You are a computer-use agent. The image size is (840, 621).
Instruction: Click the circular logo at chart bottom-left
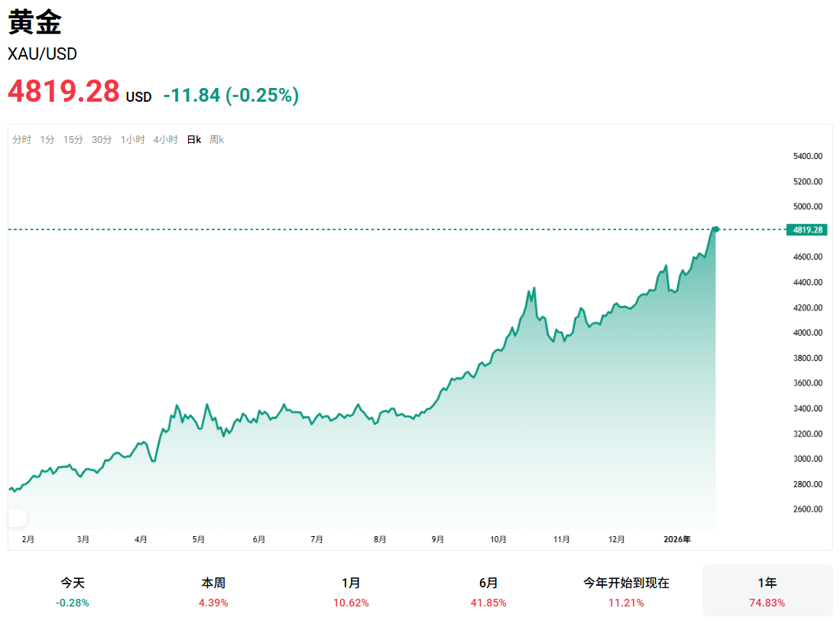17,518
